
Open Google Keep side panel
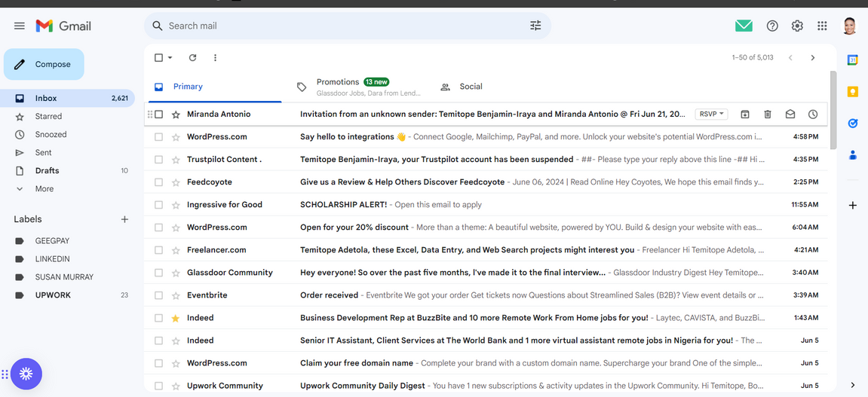(x=852, y=92)
